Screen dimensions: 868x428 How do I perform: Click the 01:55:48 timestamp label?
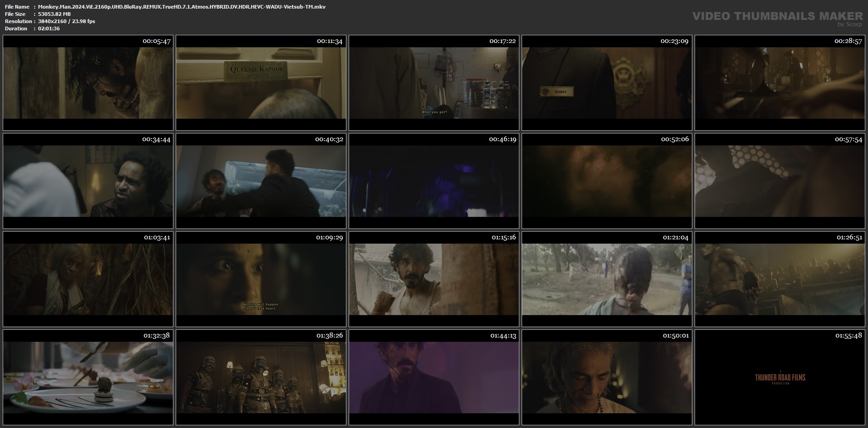tap(849, 336)
